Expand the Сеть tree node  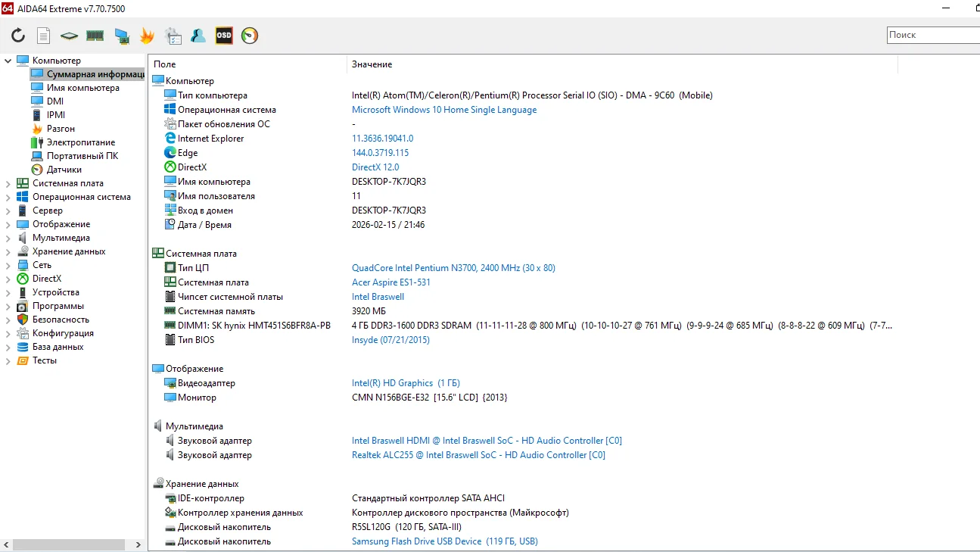pos(8,265)
